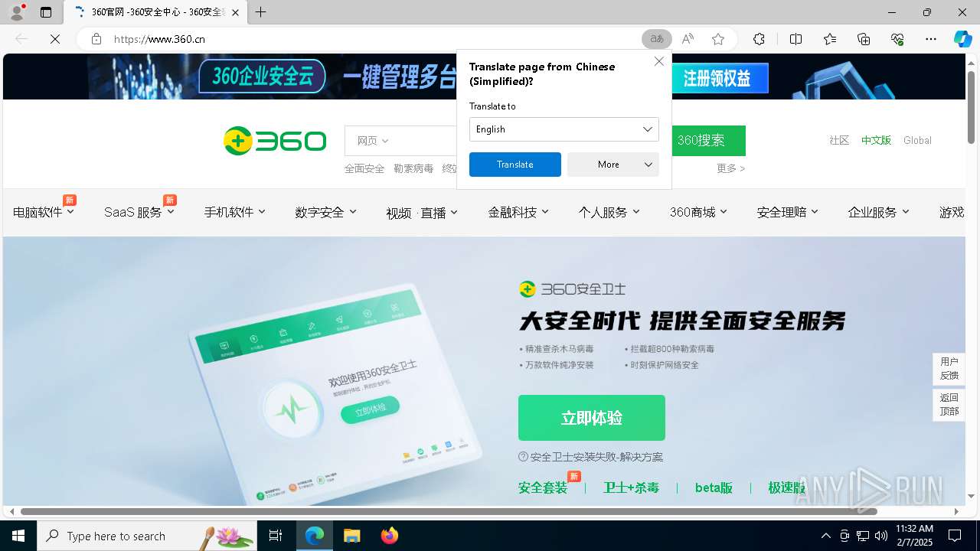Viewport: 980px width, 551px height.
Task: Click the 更多 > link
Action: (730, 168)
